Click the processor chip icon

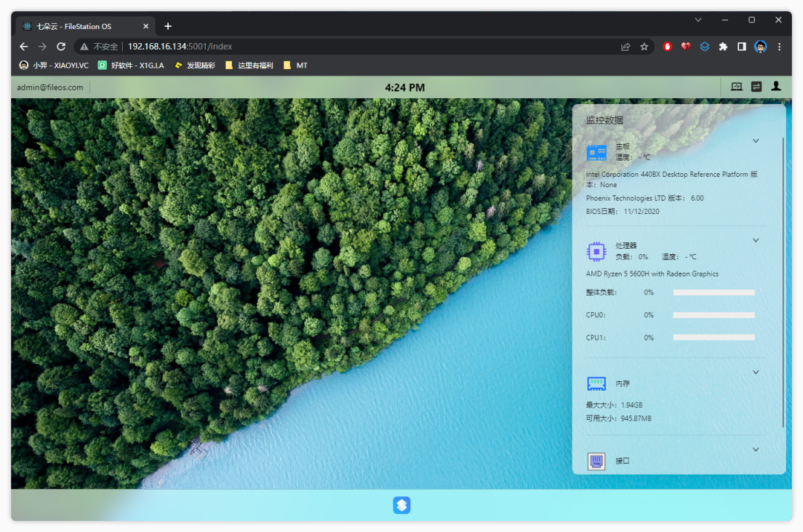click(596, 251)
